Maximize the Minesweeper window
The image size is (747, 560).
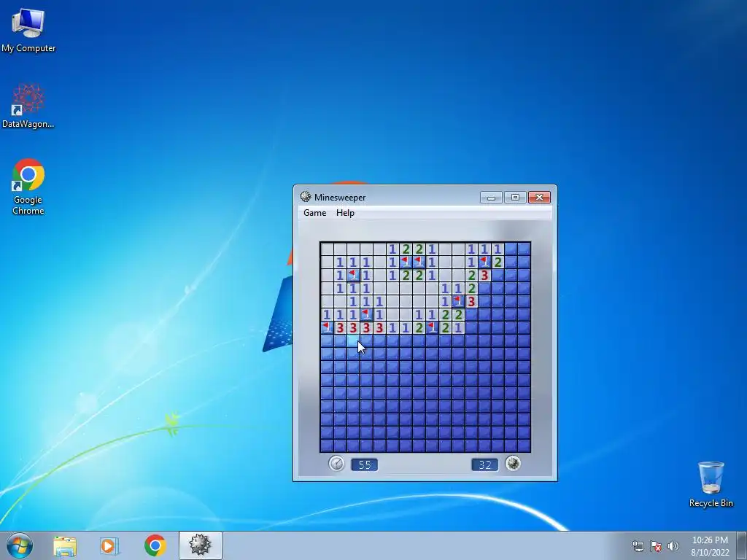[x=515, y=197]
